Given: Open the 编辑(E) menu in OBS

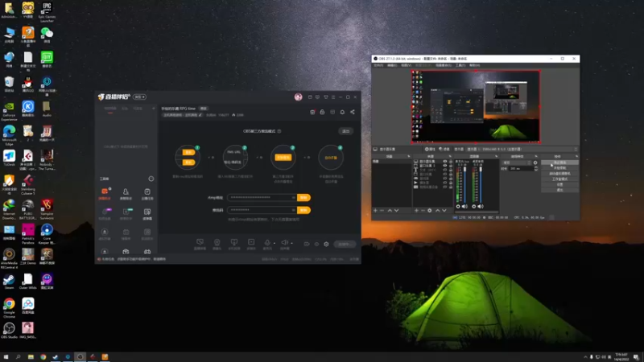Looking at the screenshot, I should 392,65.
